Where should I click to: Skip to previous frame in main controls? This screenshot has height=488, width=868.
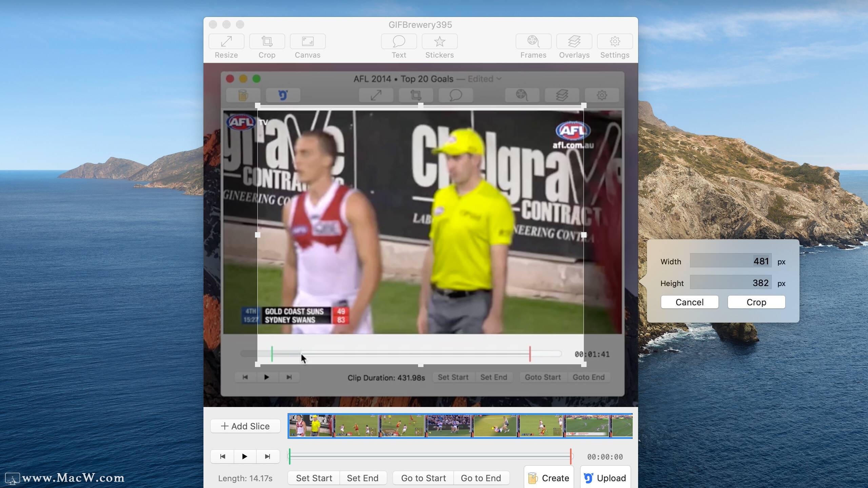(x=222, y=456)
